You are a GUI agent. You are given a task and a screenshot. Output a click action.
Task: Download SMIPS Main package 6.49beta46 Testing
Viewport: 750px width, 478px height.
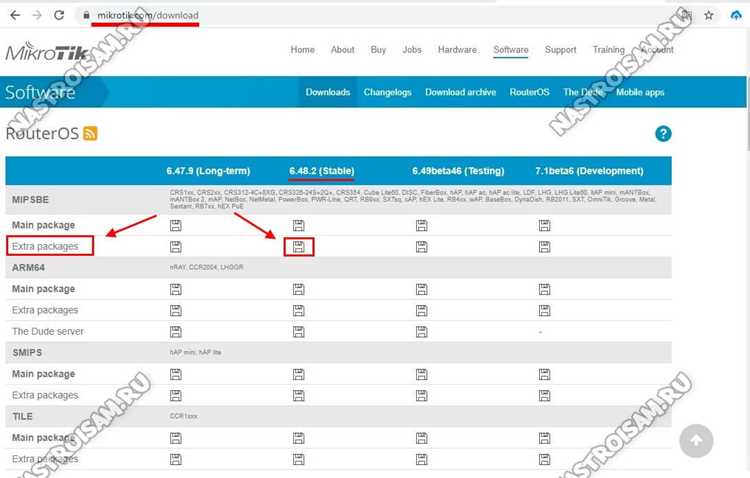click(421, 374)
